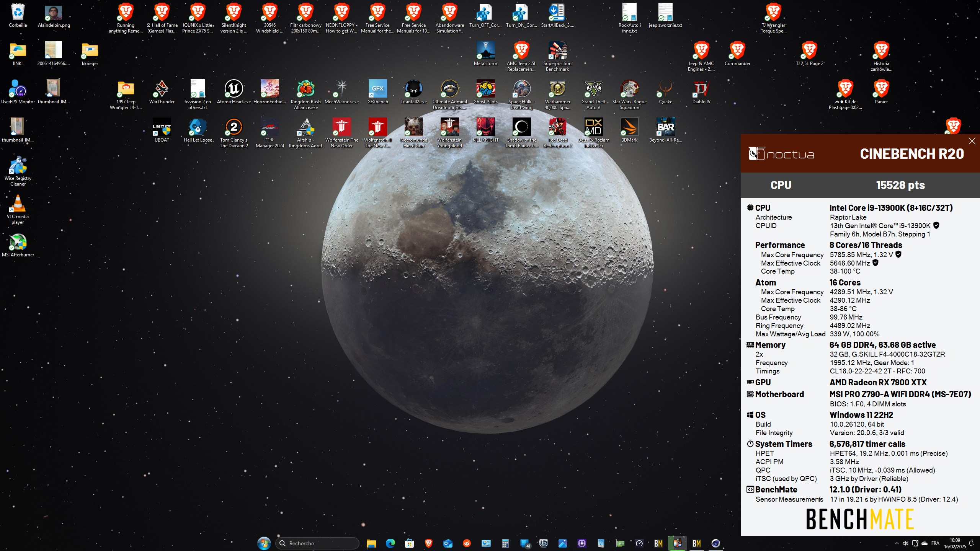Open File Explorer from taskbar
980x551 pixels.
371,543
